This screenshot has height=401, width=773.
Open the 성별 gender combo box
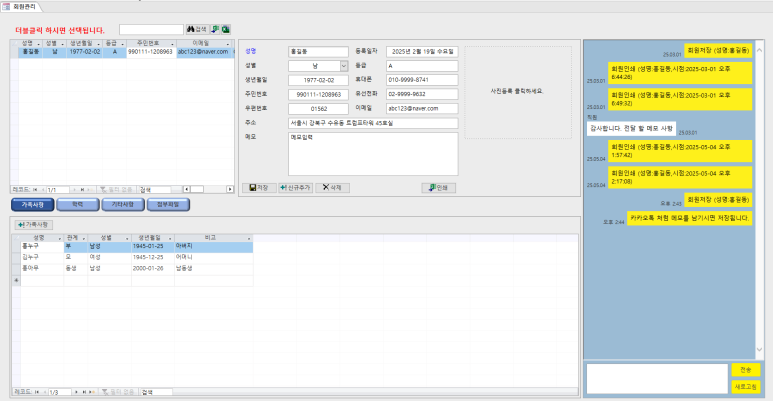coord(342,65)
